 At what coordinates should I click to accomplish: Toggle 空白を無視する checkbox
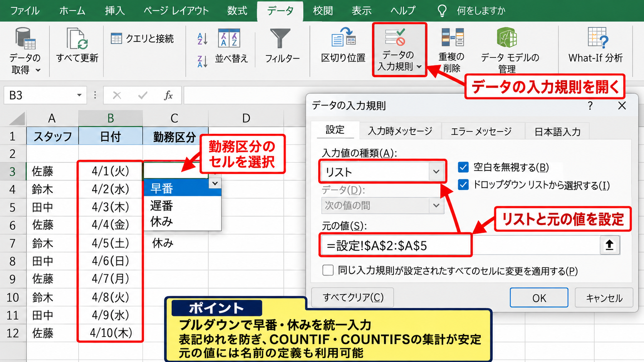click(x=463, y=167)
